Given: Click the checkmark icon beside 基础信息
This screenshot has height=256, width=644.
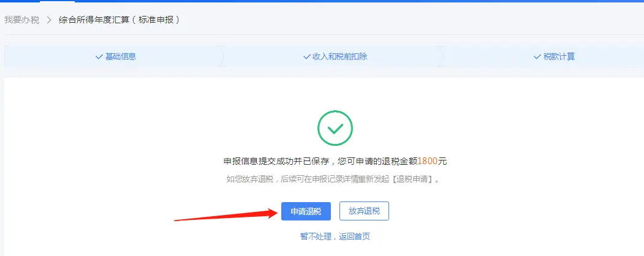Looking at the screenshot, I should tap(99, 57).
